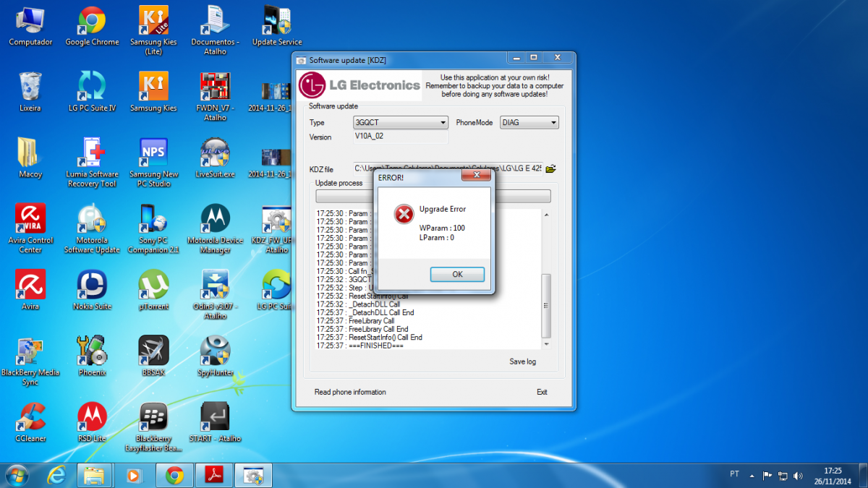Select the _DetachDLL Call End log line
Screen dimensions: 868x488
coord(365,312)
